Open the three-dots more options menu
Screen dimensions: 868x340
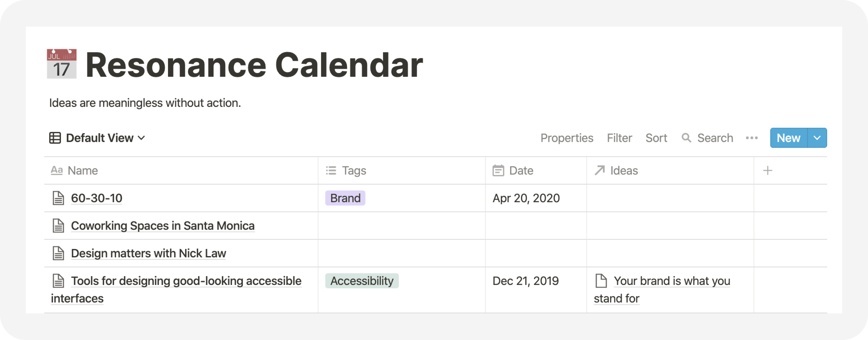pyautogui.click(x=752, y=138)
